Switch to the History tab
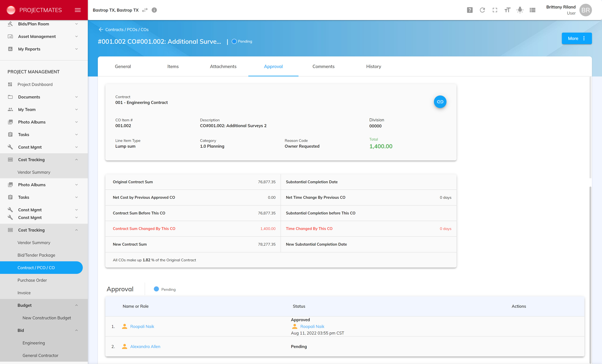This screenshot has width=602, height=364. [x=373, y=66]
